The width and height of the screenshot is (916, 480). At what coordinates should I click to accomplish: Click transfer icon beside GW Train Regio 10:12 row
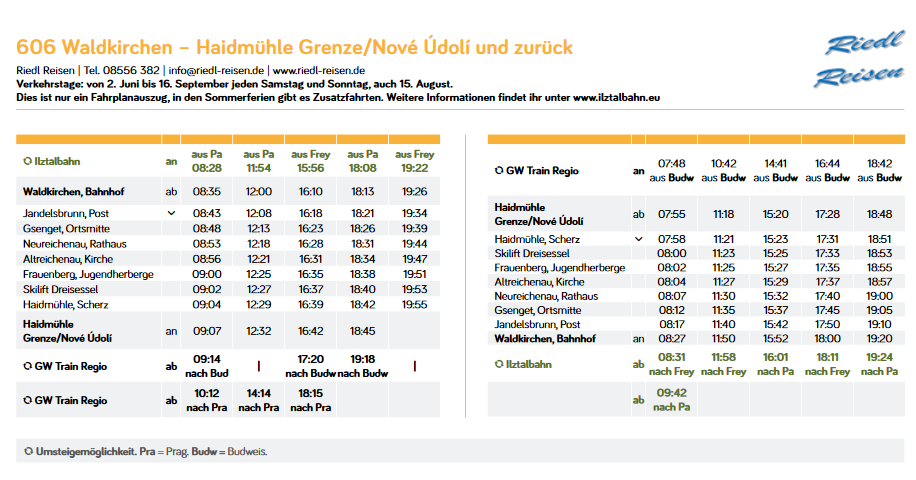point(27,401)
